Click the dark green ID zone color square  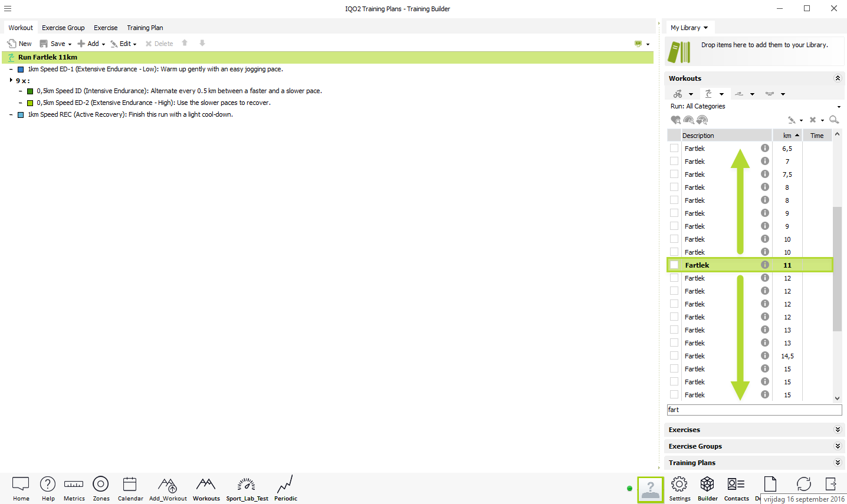pyautogui.click(x=30, y=91)
